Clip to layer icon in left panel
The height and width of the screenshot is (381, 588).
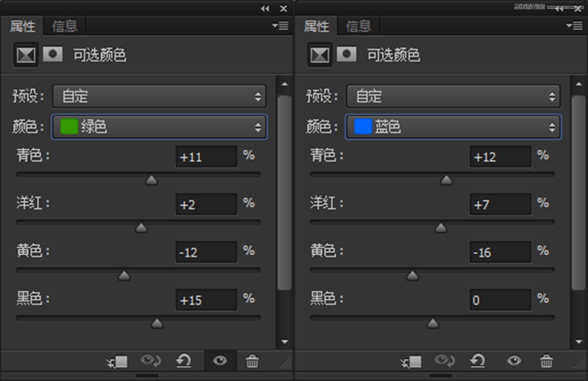117,362
